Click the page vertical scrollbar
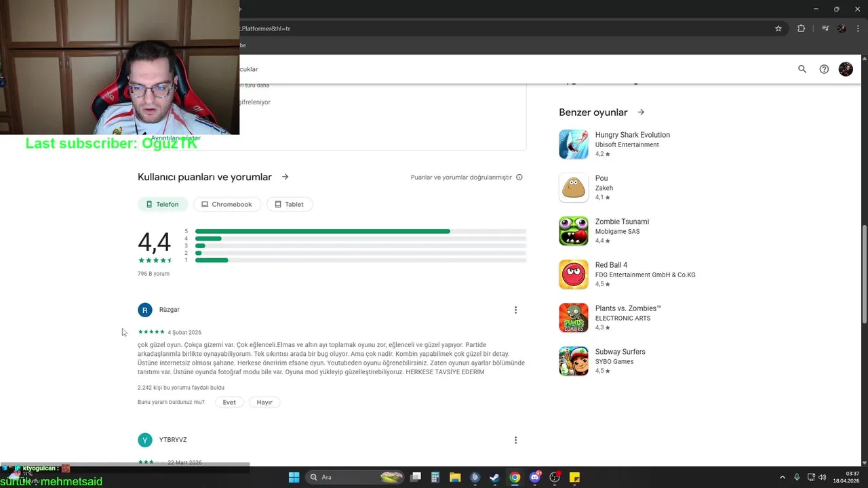 click(x=864, y=274)
